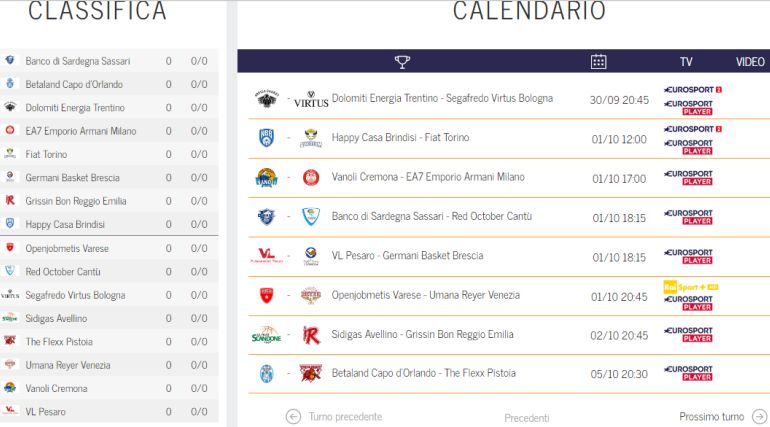This screenshot has width=770, height=427.
Task: Click the Virtus Bologna logo in first match
Action: tap(310, 100)
